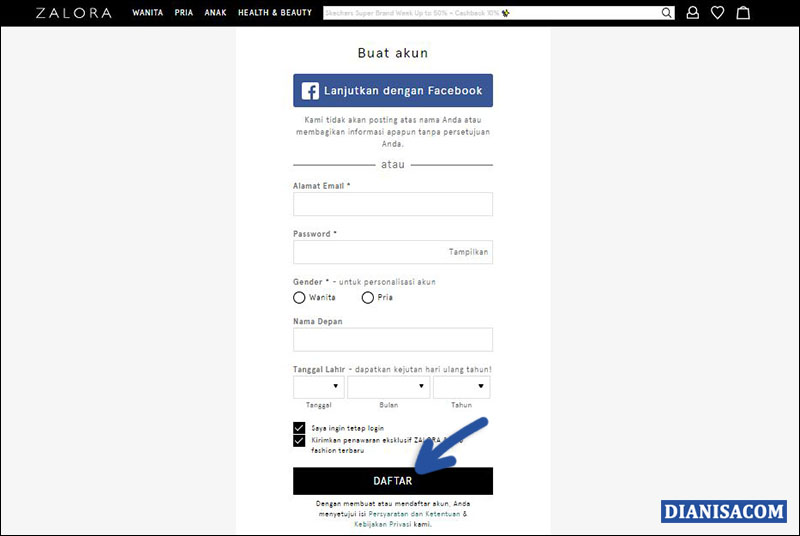Open the HEALTH & BEAUTY menu
This screenshot has width=800, height=536.
coord(274,13)
